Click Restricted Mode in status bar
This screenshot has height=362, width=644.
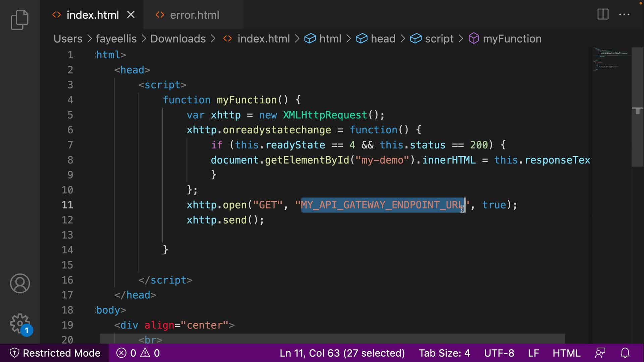[55, 353]
